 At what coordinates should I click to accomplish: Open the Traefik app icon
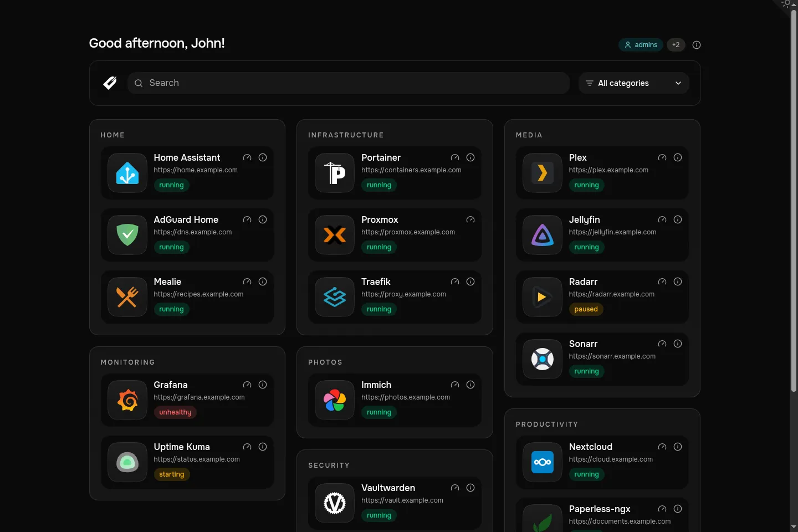[335, 297]
